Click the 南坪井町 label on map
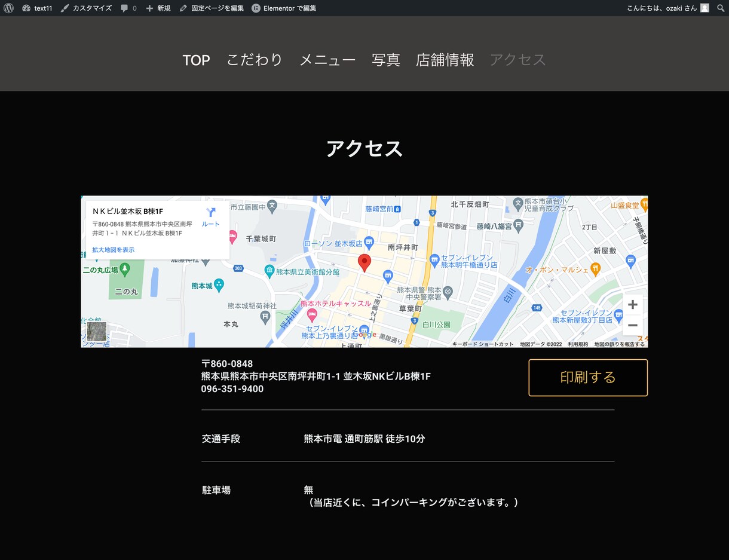 [x=403, y=247]
